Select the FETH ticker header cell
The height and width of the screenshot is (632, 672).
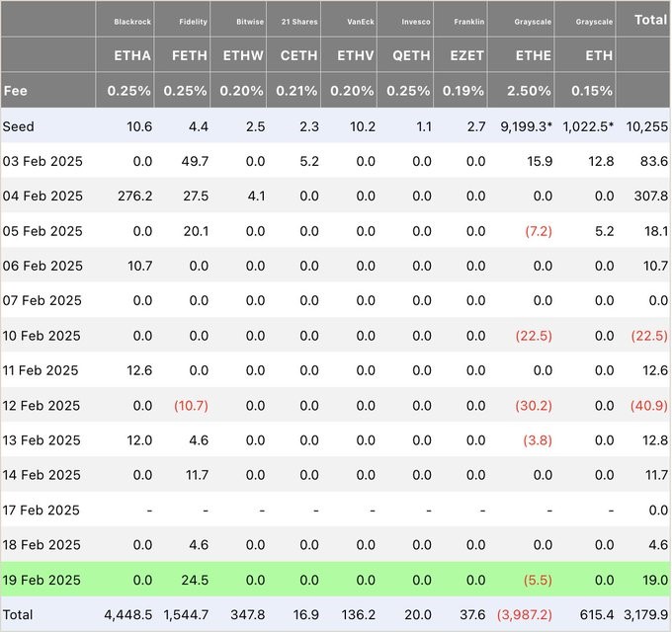[190, 55]
